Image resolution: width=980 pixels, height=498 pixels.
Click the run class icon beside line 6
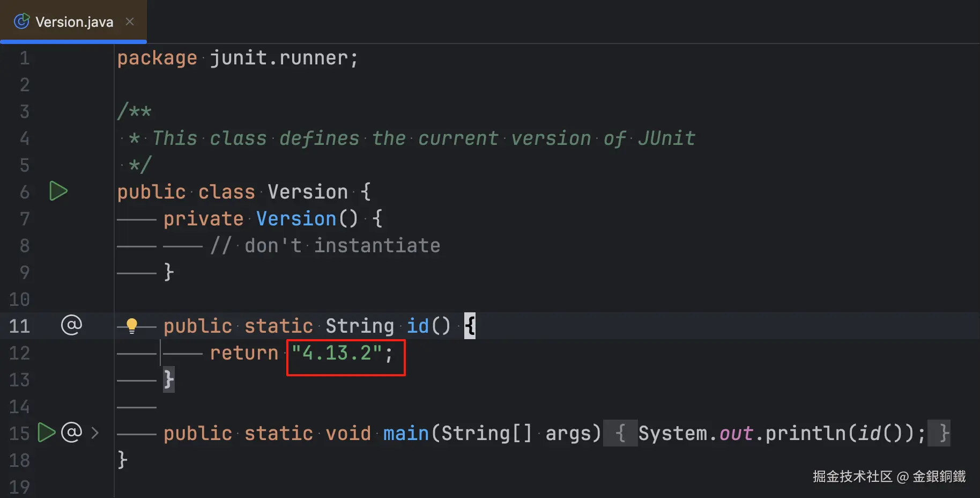point(58,191)
